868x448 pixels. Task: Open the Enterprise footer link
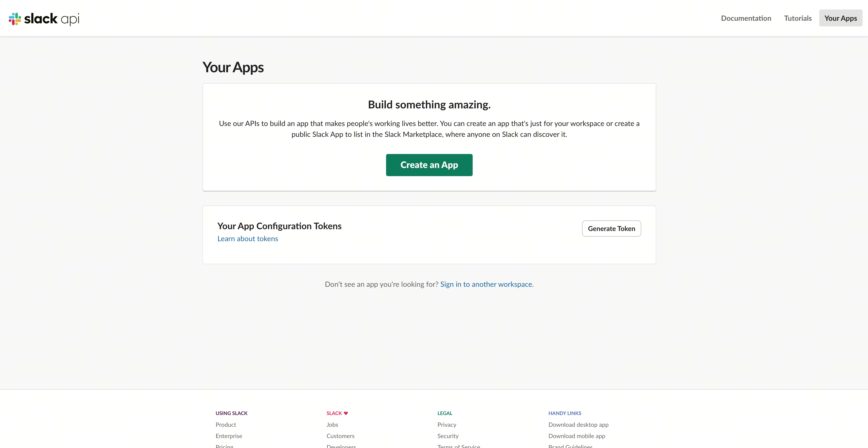click(x=229, y=436)
